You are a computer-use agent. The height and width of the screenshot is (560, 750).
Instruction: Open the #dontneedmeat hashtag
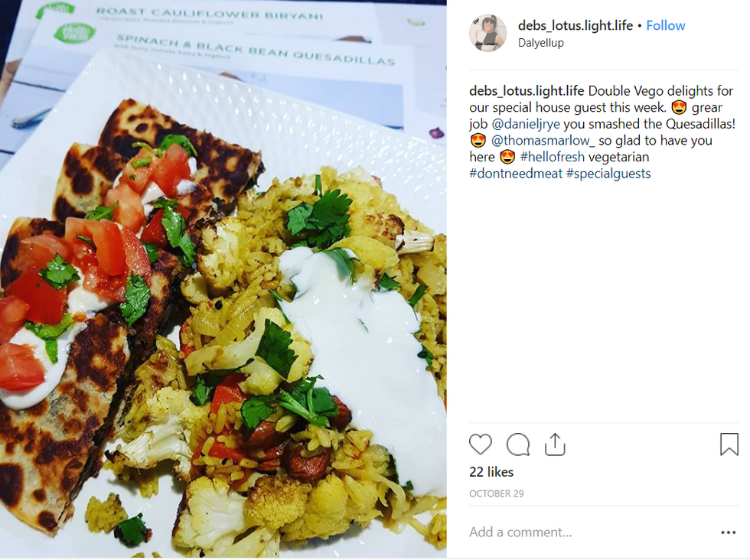tap(516, 174)
